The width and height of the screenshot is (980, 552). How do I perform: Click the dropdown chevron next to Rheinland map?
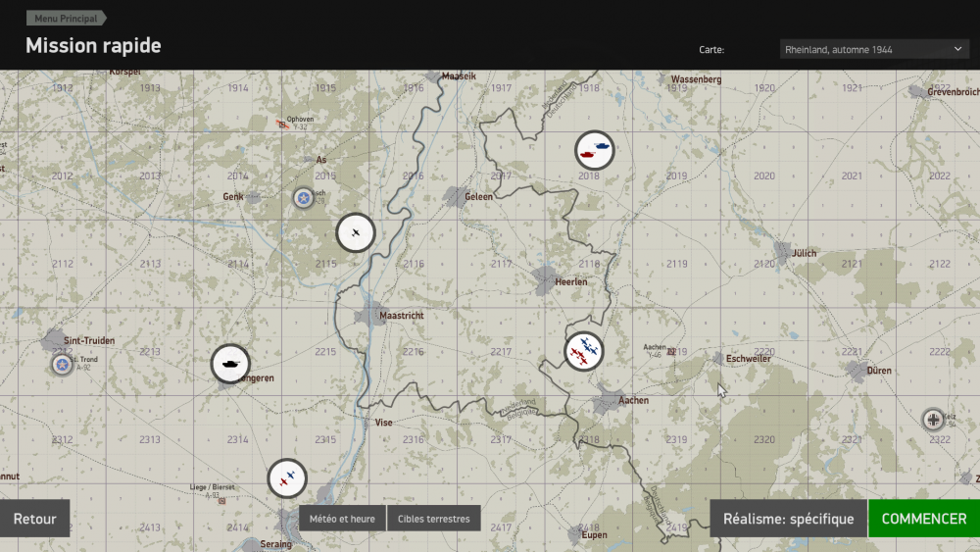[x=957, y=49]
